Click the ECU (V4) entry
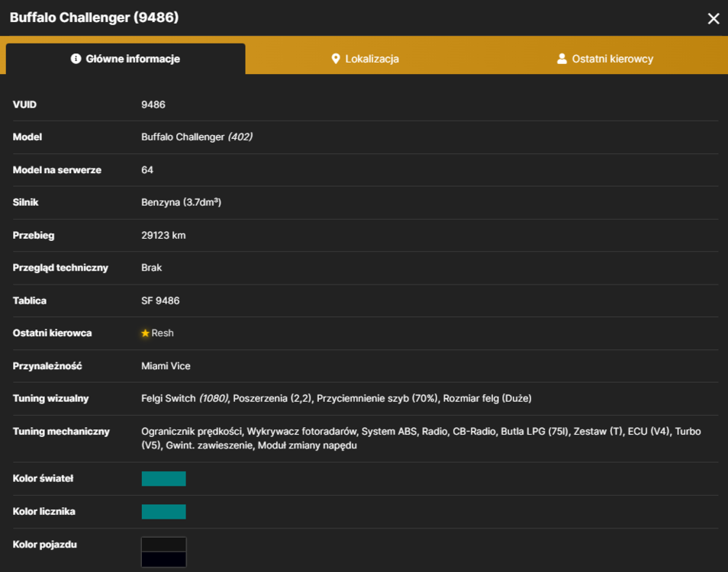The height and width of the screenshot is (572, 728). coord(649,432)
